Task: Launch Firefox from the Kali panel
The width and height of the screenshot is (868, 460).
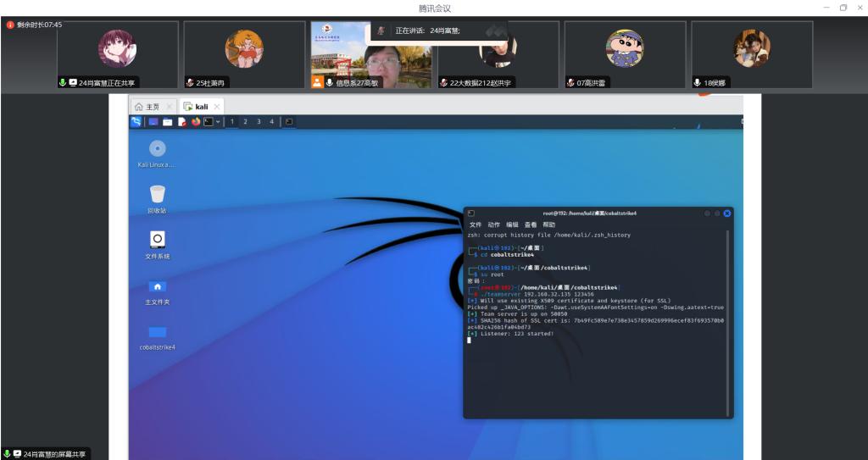Action: pos(196,122)
